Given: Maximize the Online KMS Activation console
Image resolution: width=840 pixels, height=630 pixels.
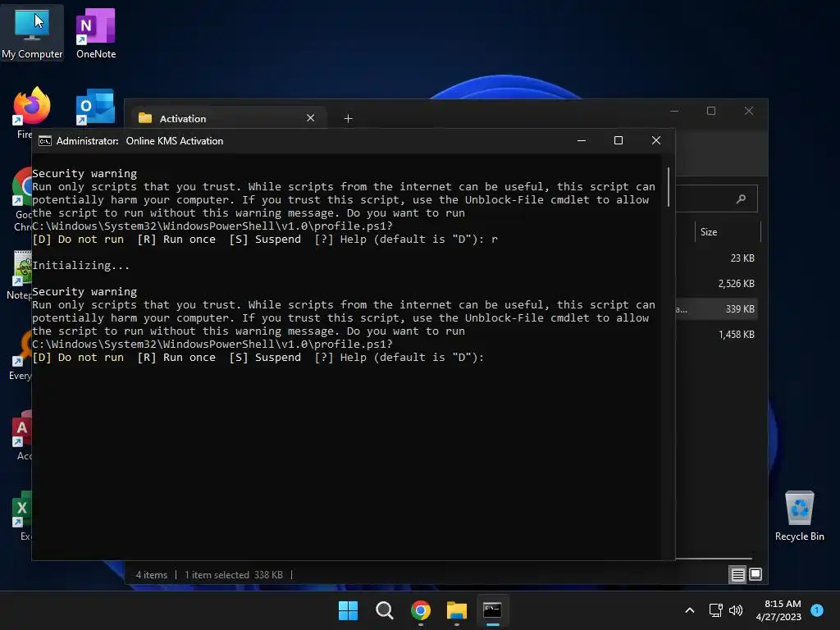Looking at the screenshot, I should [x=619, y=140].
